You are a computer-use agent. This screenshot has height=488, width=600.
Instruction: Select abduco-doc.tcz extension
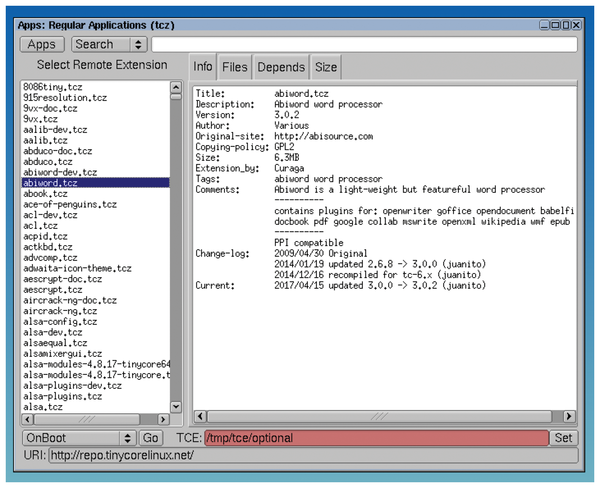tap(95, 151)
